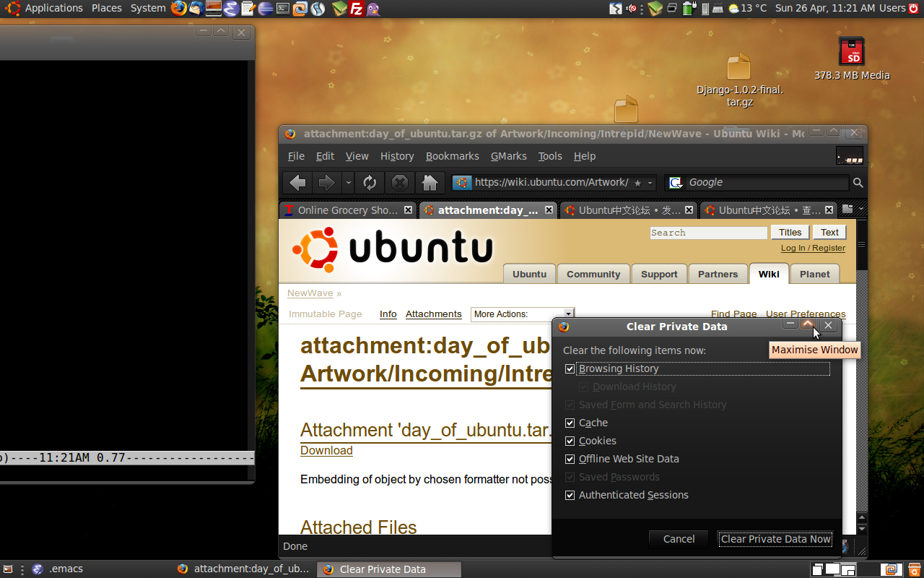Click the site identity icon in URL bar
This screenshot has height=578, width=924.
coord(462,183)
